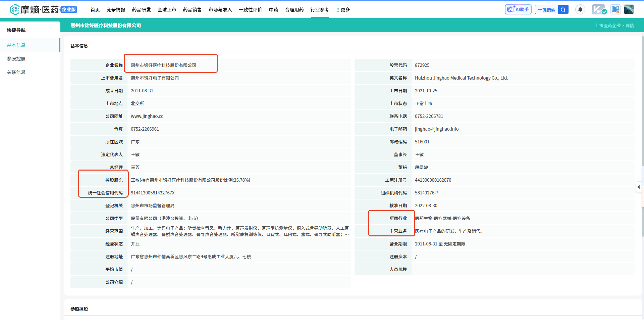Click listing date 2021-10-25
Viewport: 644px width, 320px height.
(426, 91)
